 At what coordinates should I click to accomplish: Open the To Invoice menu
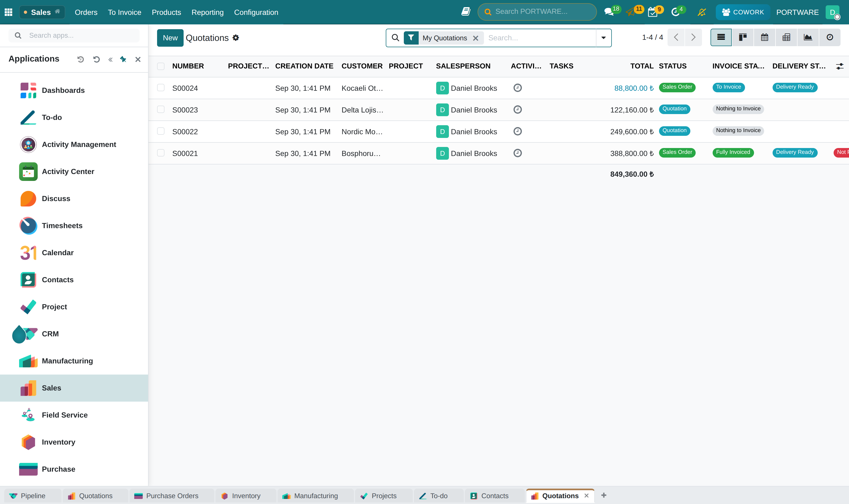tap(124, 12)
